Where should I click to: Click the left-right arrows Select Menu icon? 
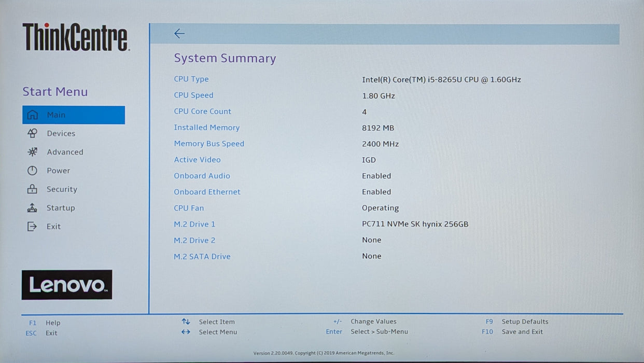(x=186, y=332)
